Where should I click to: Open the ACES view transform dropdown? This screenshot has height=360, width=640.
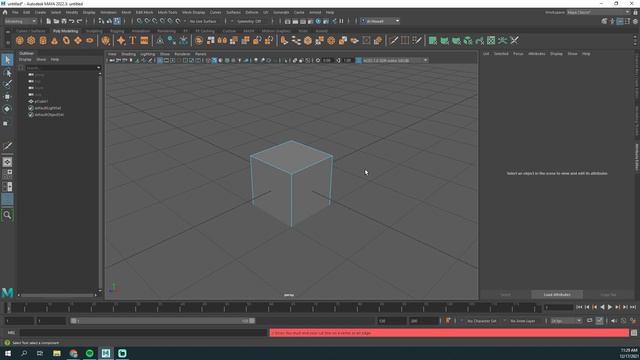(x=395, y=60)
